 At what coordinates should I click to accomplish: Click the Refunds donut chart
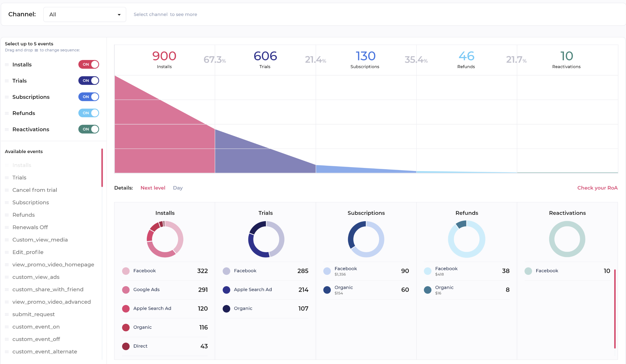(466, 239)
